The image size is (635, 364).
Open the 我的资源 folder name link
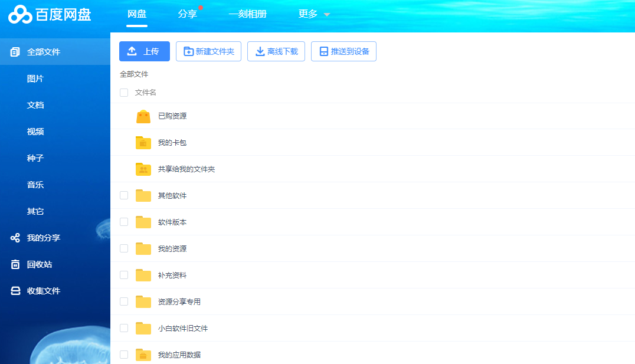click(x=172, y=249)
